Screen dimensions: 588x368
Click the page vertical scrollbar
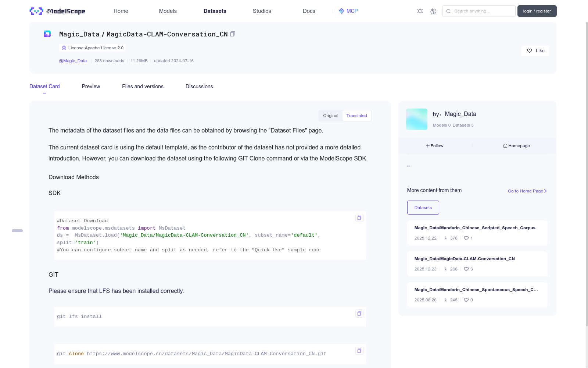coord(587,174)
